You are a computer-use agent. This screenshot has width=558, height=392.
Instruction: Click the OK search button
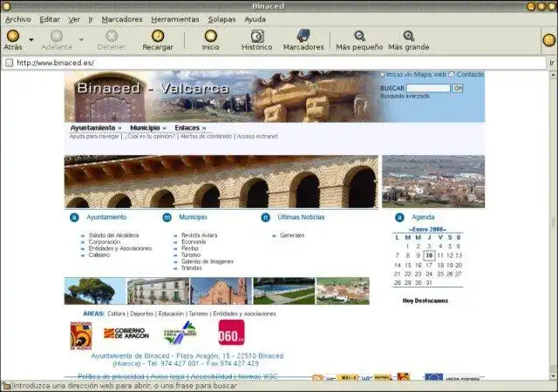pos(458,88)
